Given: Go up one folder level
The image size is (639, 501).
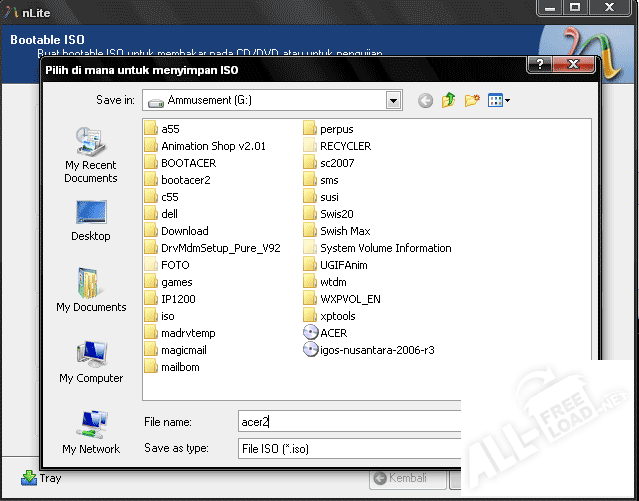Looking at the screenshot, I should point(449,100).
